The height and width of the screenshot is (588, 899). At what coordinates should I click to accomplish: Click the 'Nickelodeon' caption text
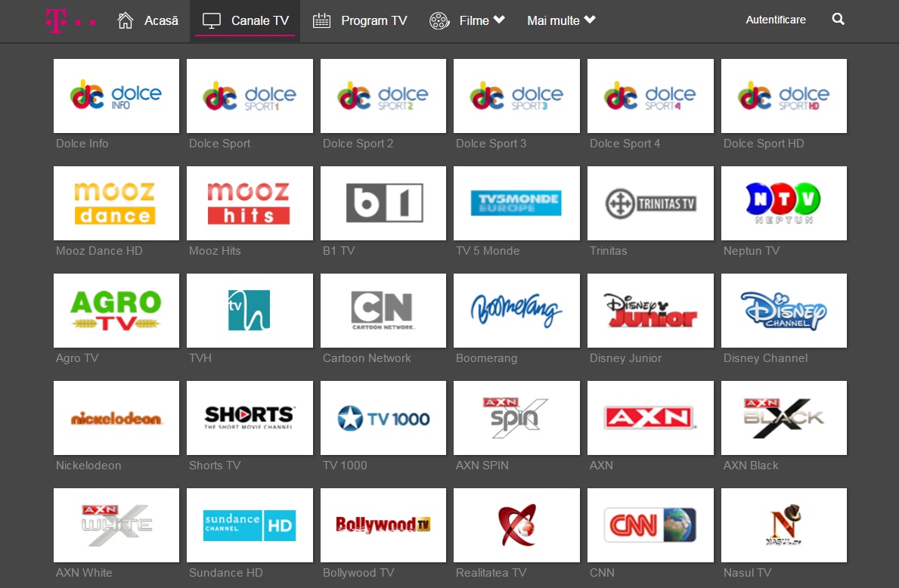(x=88, y=466)
